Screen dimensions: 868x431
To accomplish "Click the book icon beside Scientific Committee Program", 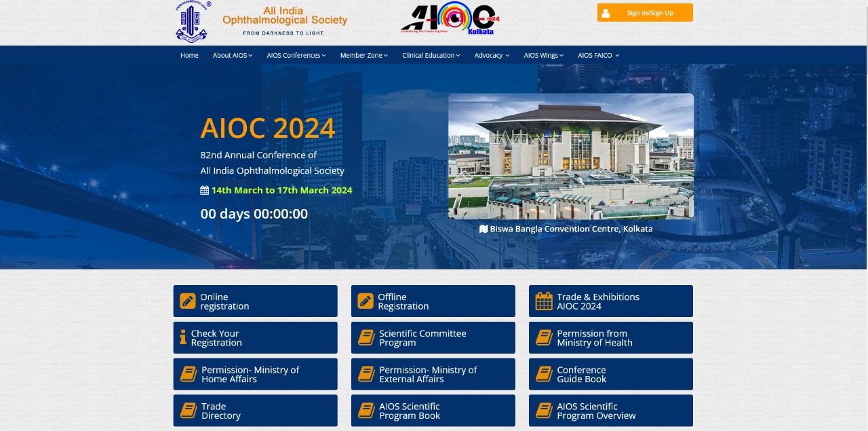I will (366, 337).
